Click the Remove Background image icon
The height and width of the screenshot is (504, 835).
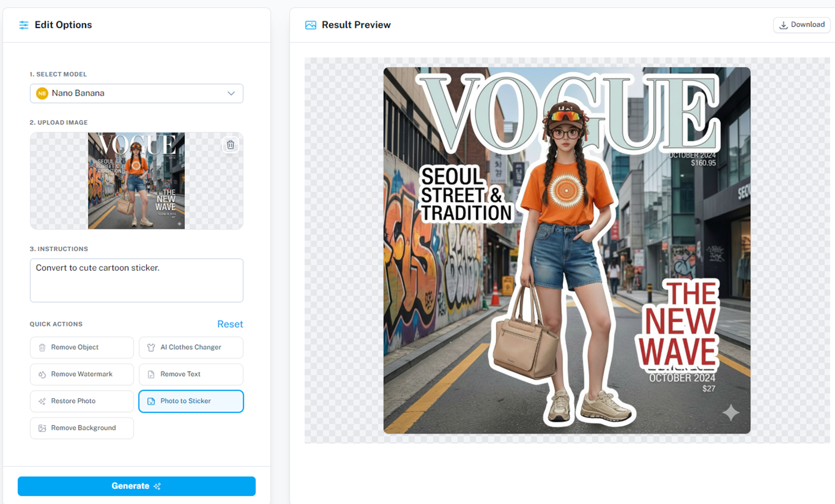pyautogui.click(x=42, y=428)
